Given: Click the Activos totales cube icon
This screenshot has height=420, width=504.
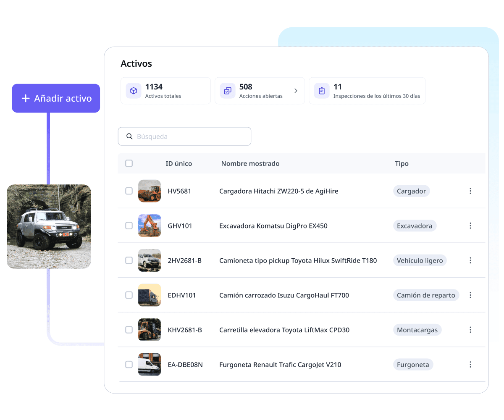Looking at the screenshot, I should click(x=134, y=91).
